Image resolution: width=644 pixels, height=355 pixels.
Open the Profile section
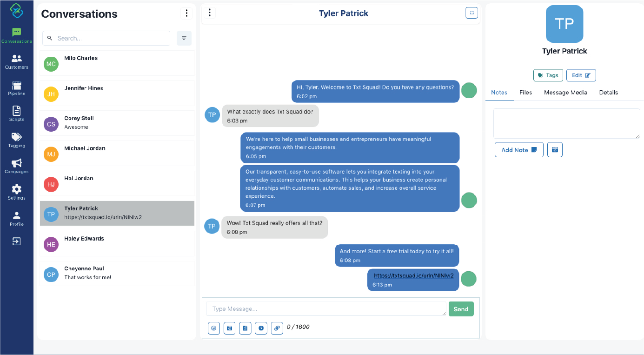pos(17,219)
